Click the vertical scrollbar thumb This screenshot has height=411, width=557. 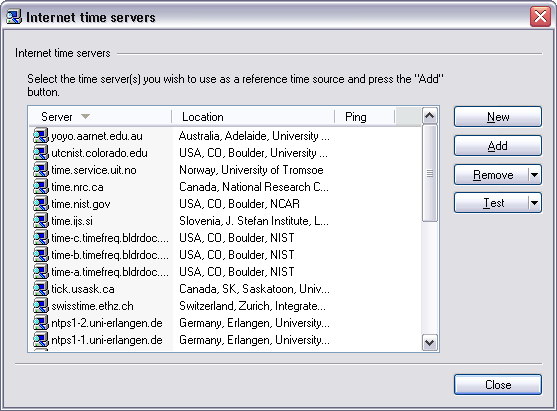point(430,173)
